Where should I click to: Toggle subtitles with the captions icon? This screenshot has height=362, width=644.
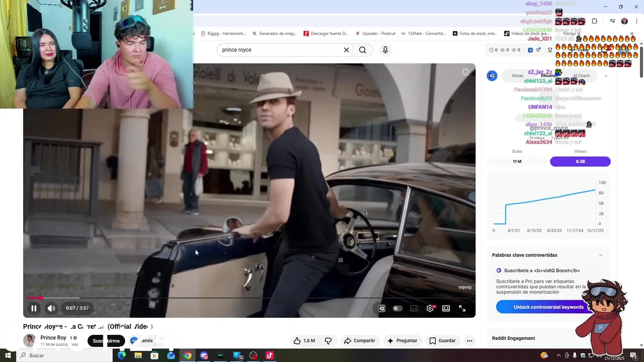pos(414,308)
